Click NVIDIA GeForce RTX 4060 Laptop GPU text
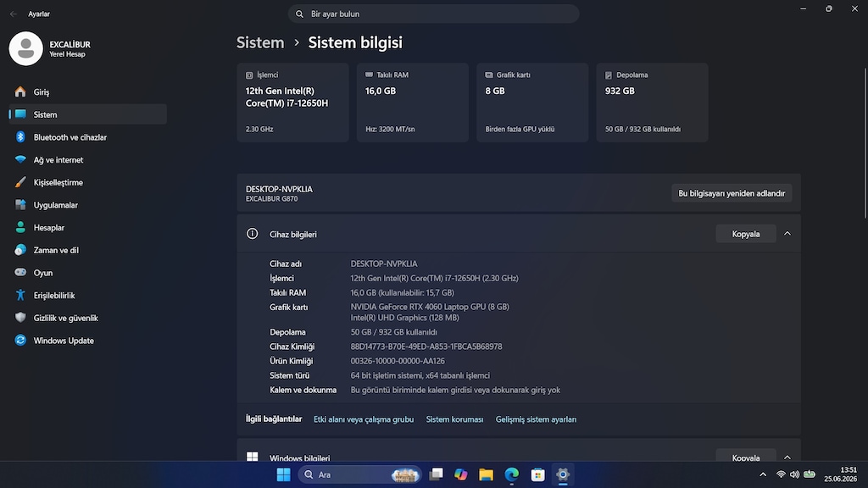This screenshot has width=868, height=488. pos(430,307)
